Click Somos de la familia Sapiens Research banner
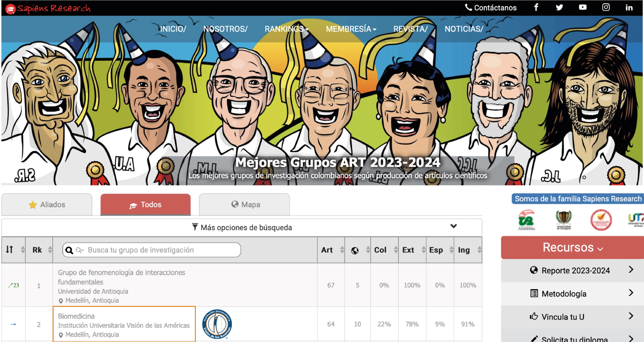Viewport: 644px width, 342px height. pyautogui.click(x=578, y=199)
